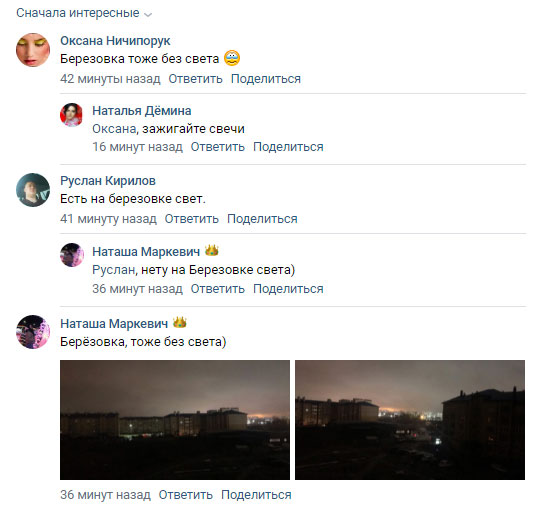542x512 pixels.
Task: Open the left night-city photo attachment
Action: [175, 420]
